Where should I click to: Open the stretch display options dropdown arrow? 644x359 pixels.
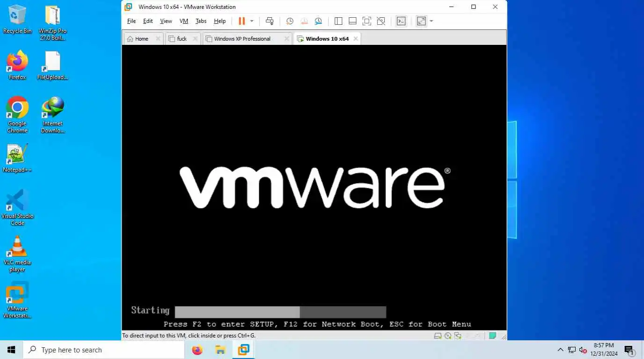point(431,21)
